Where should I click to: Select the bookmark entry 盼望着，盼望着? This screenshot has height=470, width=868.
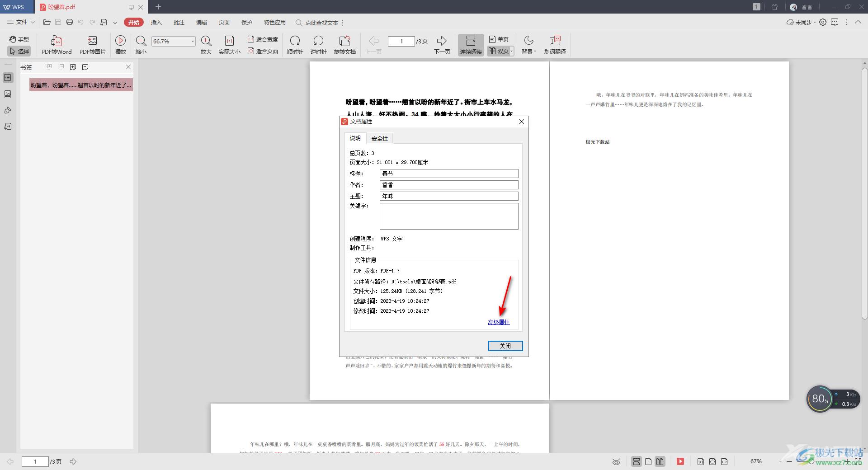point(81,85)
